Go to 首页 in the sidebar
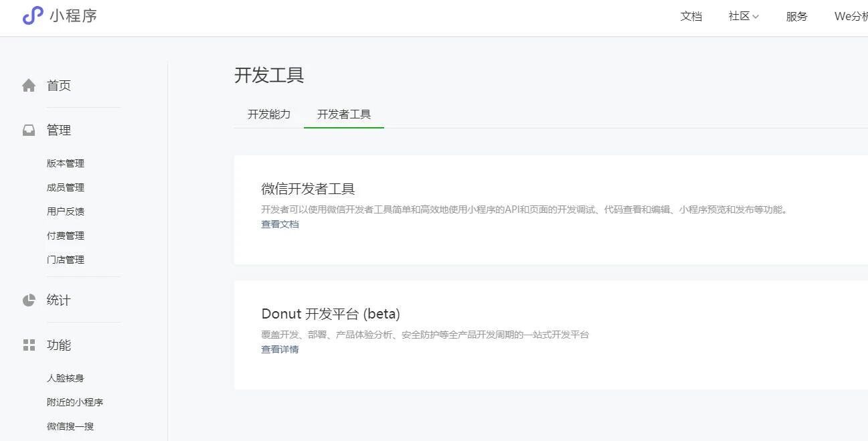Image resolution: width=868 pixels, height=441 pixels. [59, 86]
